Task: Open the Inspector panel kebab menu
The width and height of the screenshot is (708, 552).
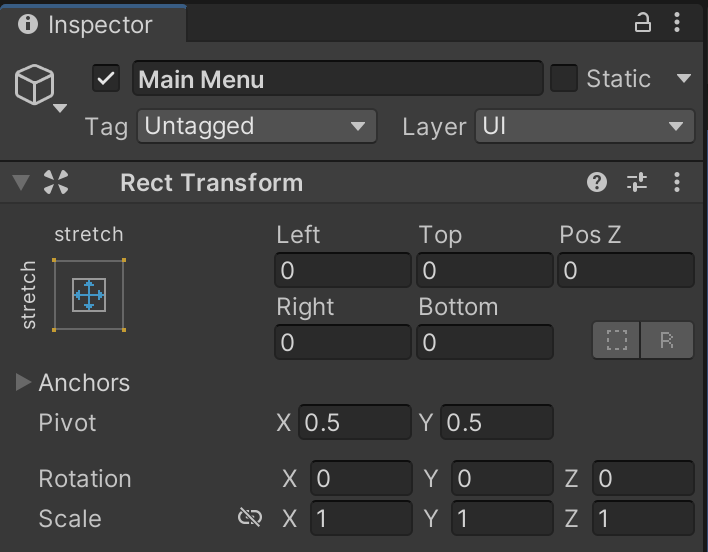Action: tap(680, 22)
